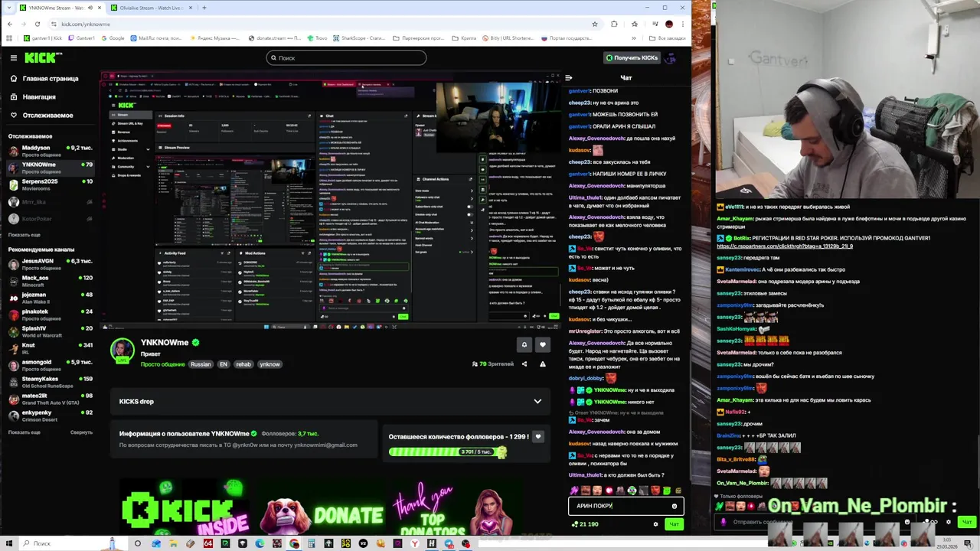Click the KICK logo

click(43, 57)
